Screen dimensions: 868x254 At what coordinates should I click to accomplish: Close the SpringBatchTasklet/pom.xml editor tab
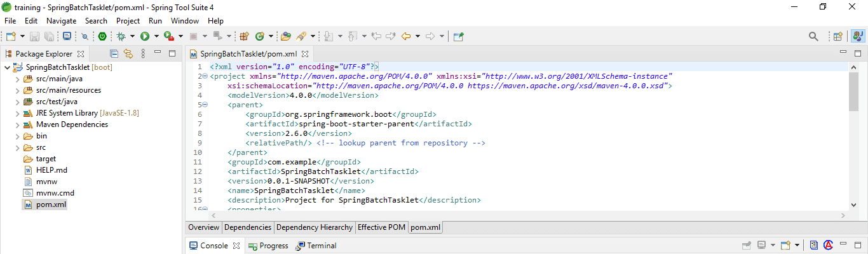pyautogui.click(x=304, y=55)
